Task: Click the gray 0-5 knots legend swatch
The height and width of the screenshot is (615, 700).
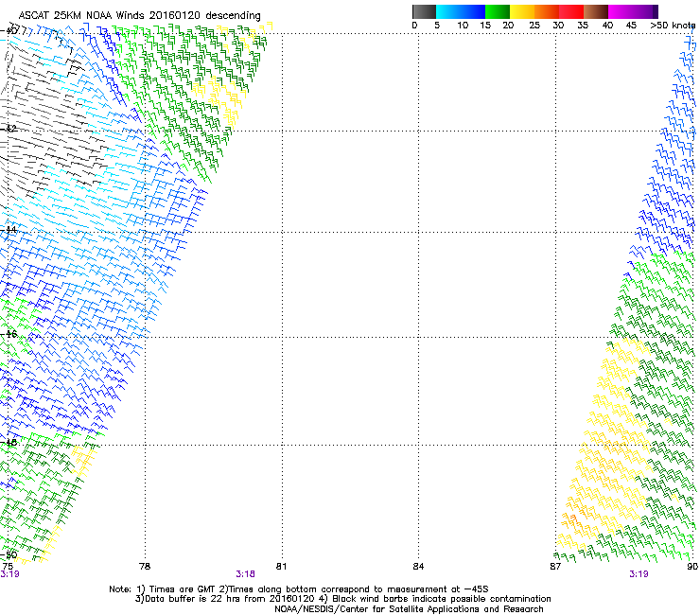Action: [424, 11]
